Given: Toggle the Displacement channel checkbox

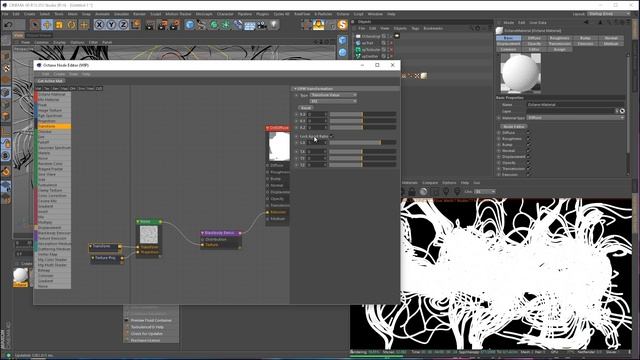Looking at the screenshot, I should click(x=528, y=157).
